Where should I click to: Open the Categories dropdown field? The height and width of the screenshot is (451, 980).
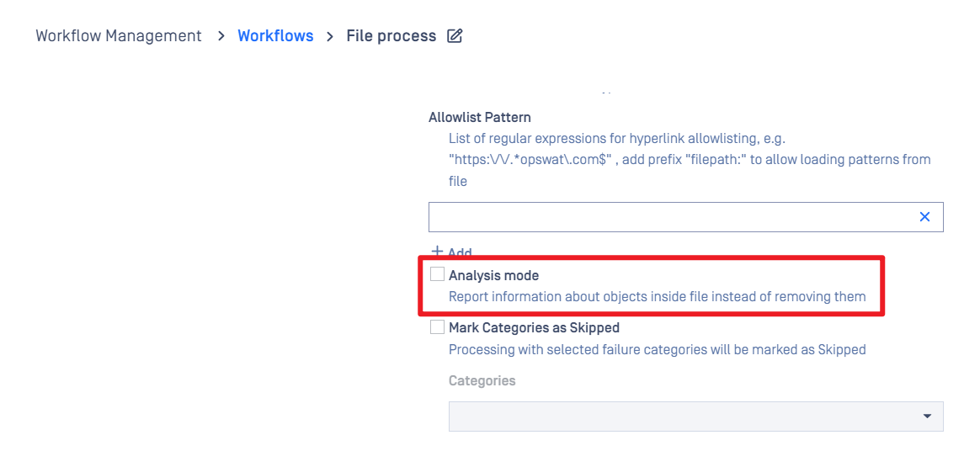[x=695, y=416]
